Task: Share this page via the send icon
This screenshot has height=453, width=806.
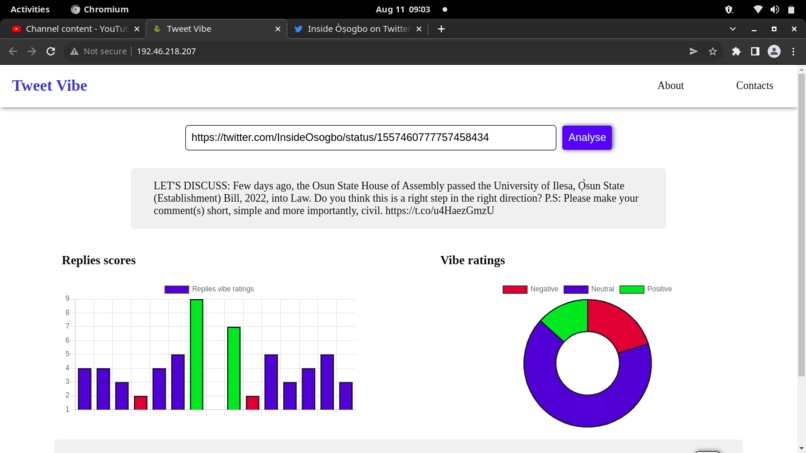Action: tap(693, 51)
